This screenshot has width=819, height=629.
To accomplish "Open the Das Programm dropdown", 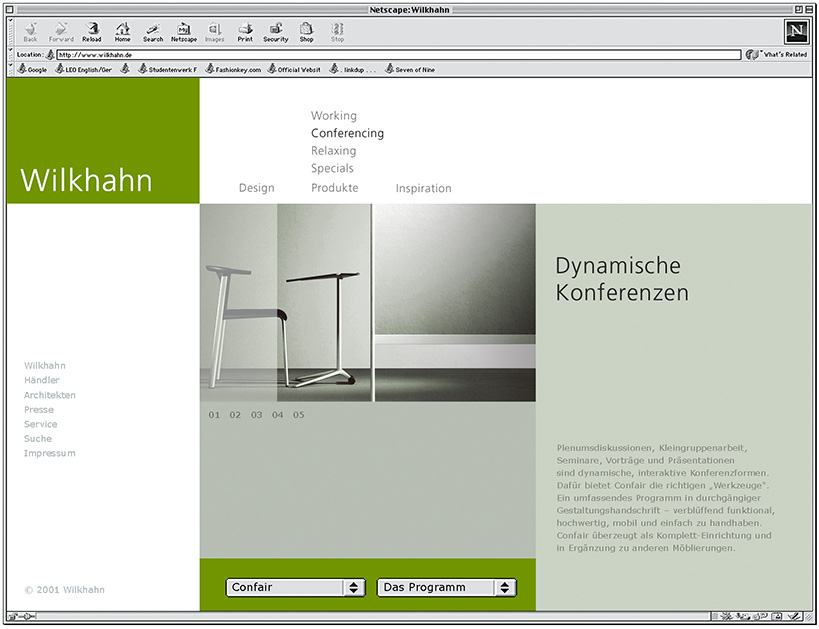I will [447, 587].
